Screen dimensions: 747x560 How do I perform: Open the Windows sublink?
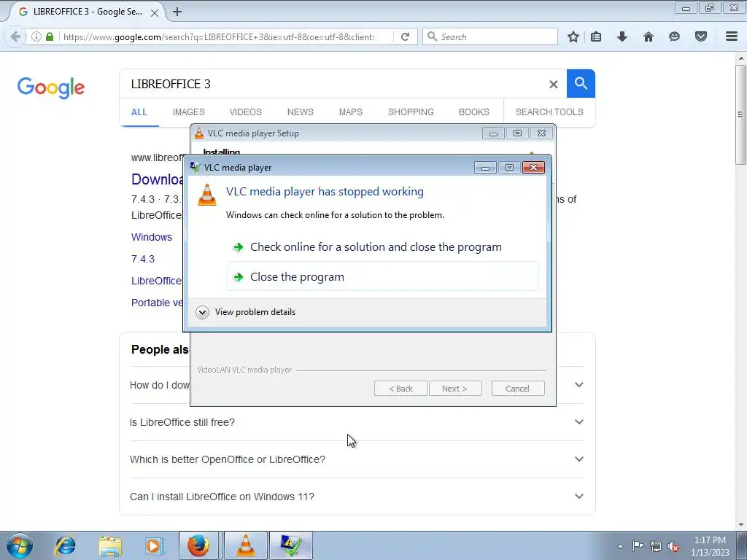(x=152, y=237)
